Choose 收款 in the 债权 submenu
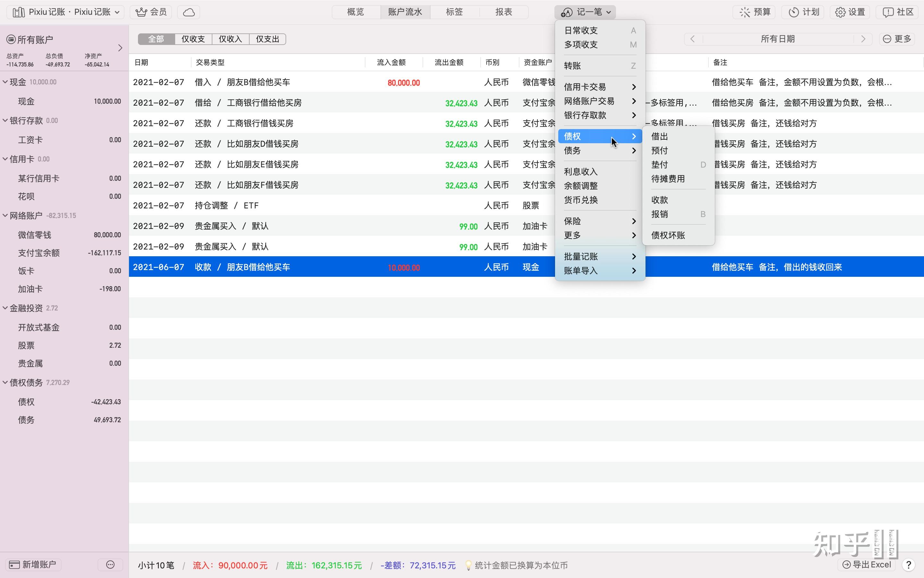 coord(678,200)
